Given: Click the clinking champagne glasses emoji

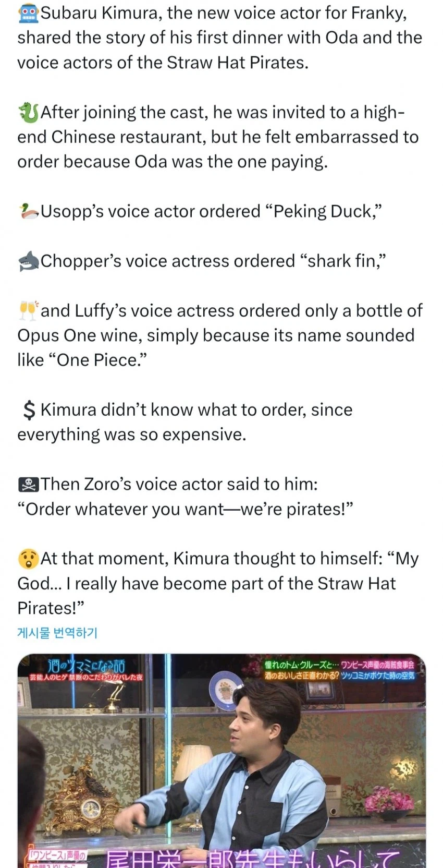Looking at the screenshot, I should coord(28,310).
